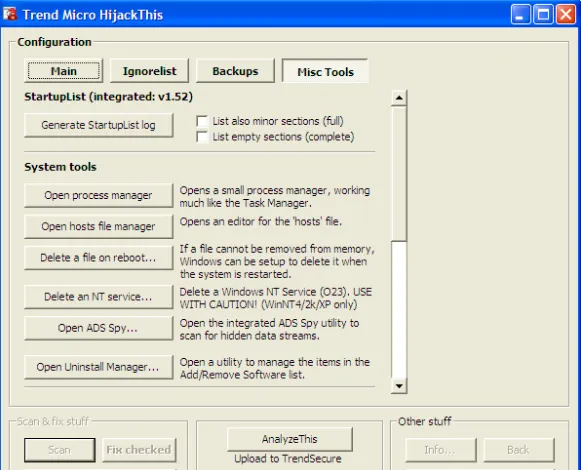The image size is (581, 470).
Task: Click 'Opens an editor for the hosts file' text
Action: (x=261, y=222)
